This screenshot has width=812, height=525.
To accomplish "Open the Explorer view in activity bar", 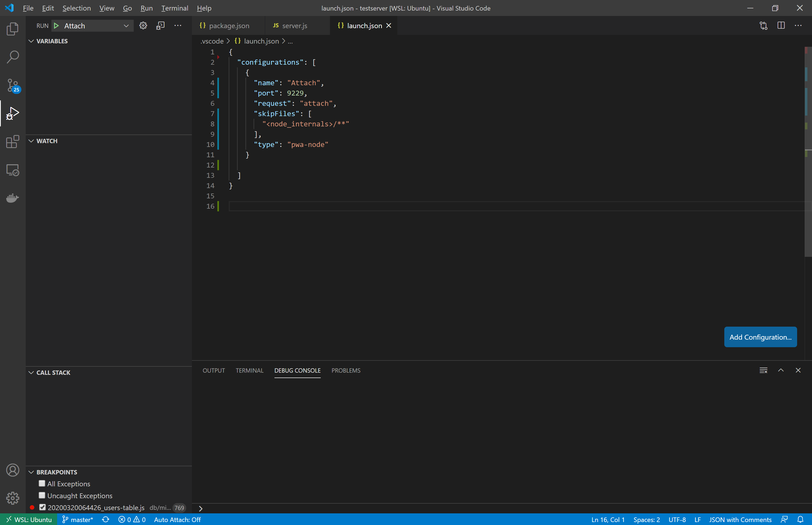I will 13,29.
